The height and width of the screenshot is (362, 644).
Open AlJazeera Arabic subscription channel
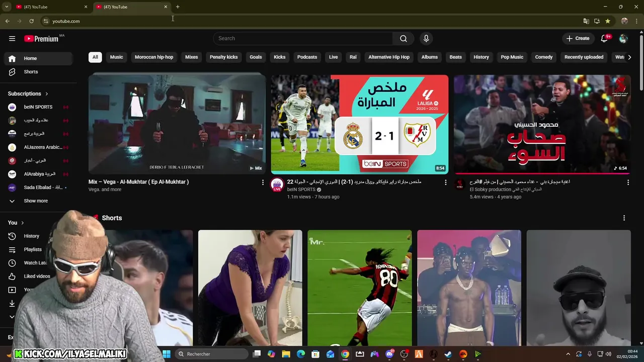coord(38,147)
